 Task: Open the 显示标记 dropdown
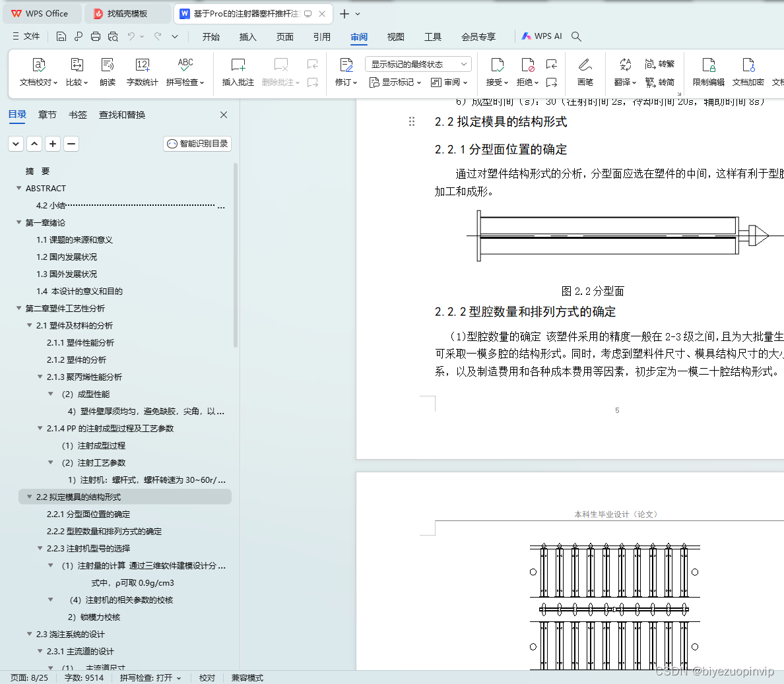click(x=395, y=82)
